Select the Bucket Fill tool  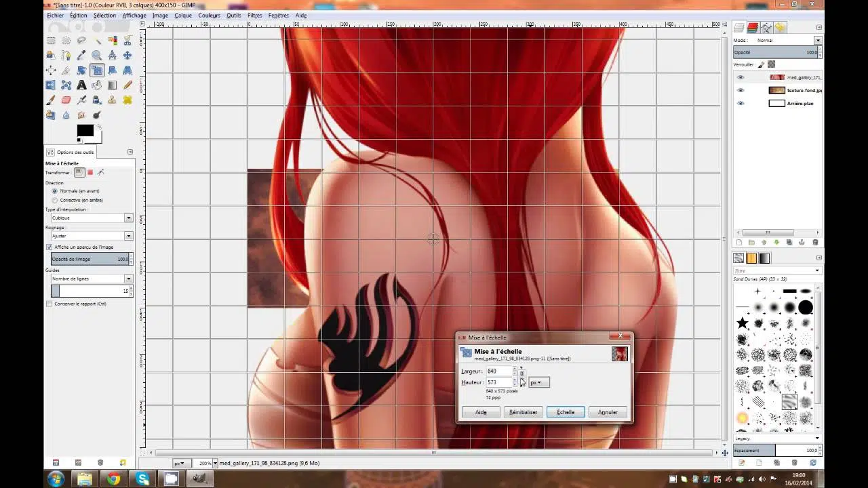click(x=97, y=85)
